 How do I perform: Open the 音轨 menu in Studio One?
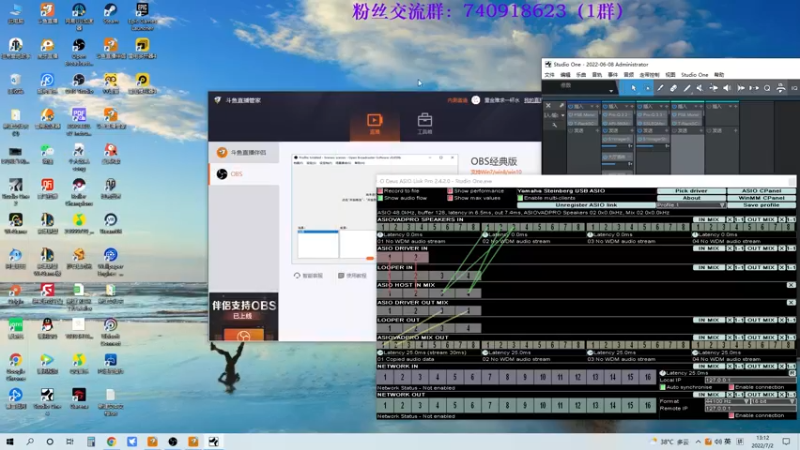(x=597, y=75)
